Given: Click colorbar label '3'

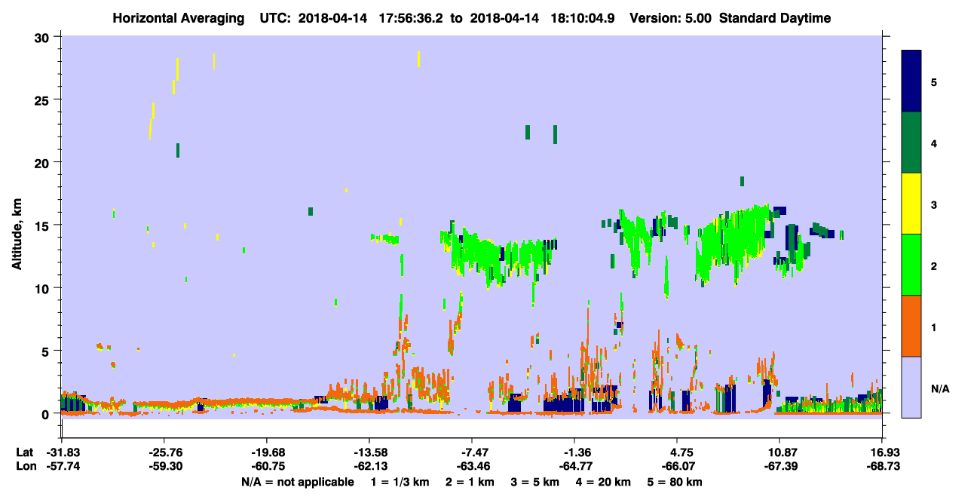Looking at the screenshot, I should (934, 204).
